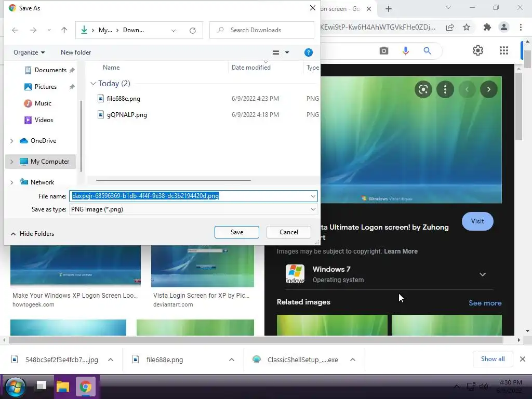
Task: Close the Google search tab
Action: [369, 9]
